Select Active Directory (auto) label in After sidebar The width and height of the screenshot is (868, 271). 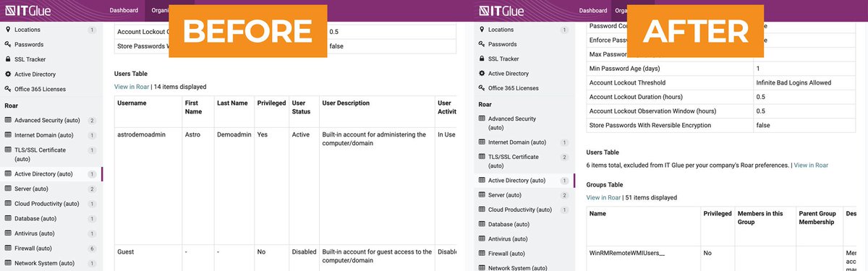click(x=517, y=181)
